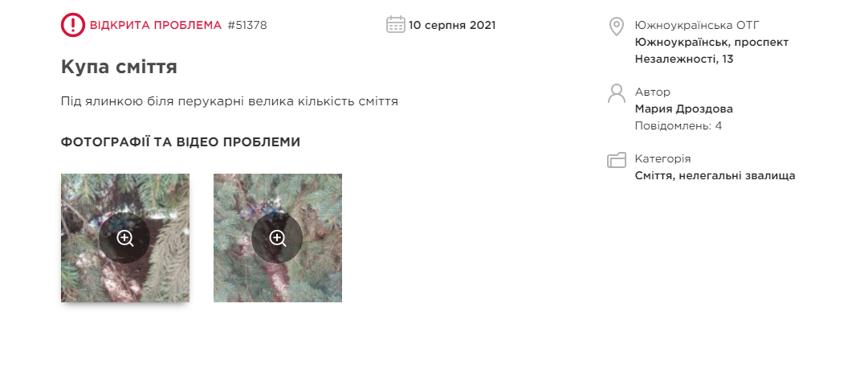Click the calendar icon beside the date
The width and height of the screenshot is (868, 365).
coord(396,25)
